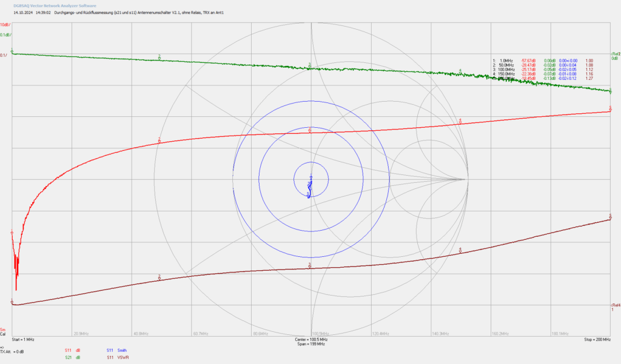Select marker 4 on brown VSWR trace
The height and width of the screenshot is (364, 621).
pos(460,250)
